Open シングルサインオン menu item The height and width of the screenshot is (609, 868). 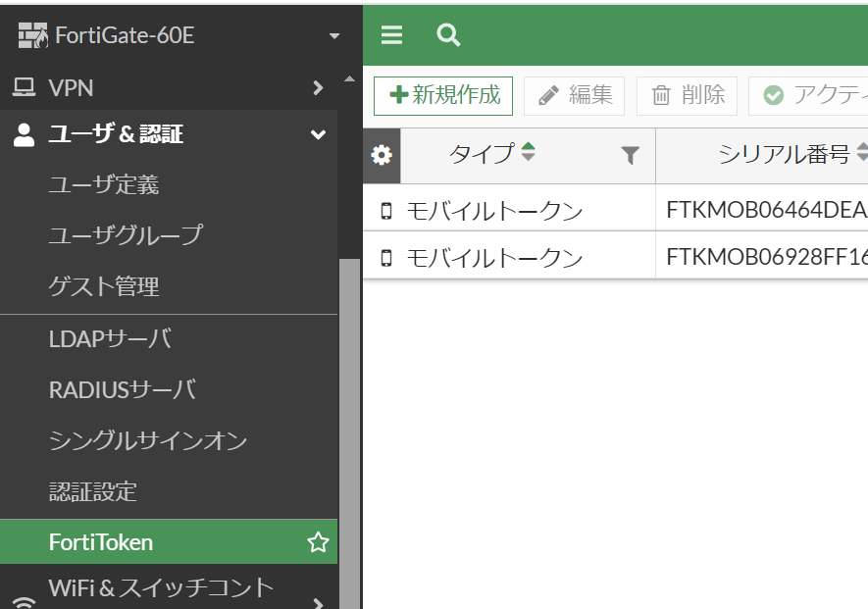(x=169, y=440)
